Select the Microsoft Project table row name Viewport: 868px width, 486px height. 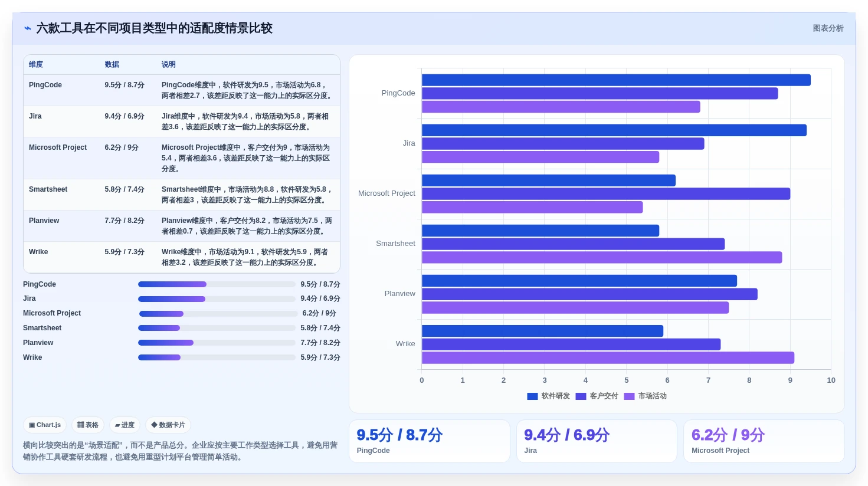[x=58, y=147]
